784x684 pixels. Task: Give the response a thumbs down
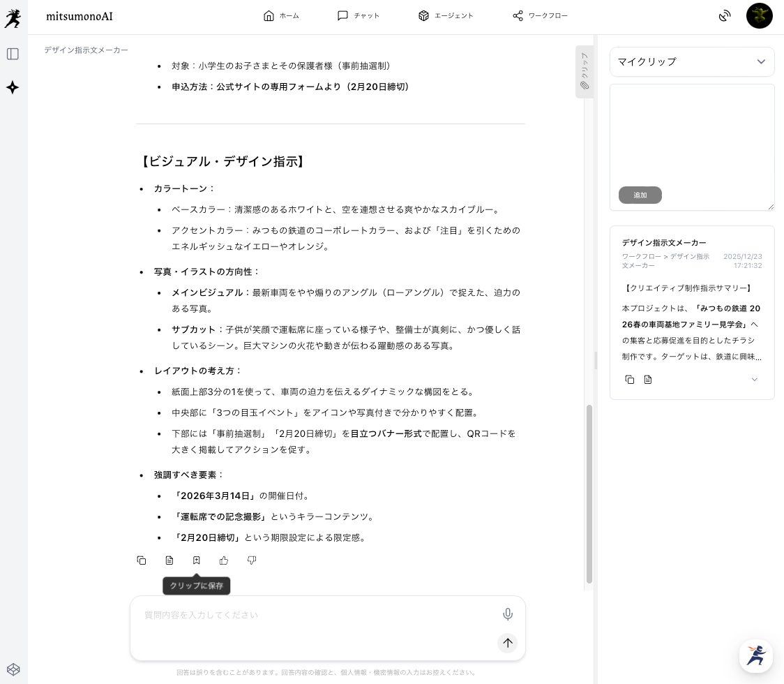pyautogui.click(x=252, y=560)
